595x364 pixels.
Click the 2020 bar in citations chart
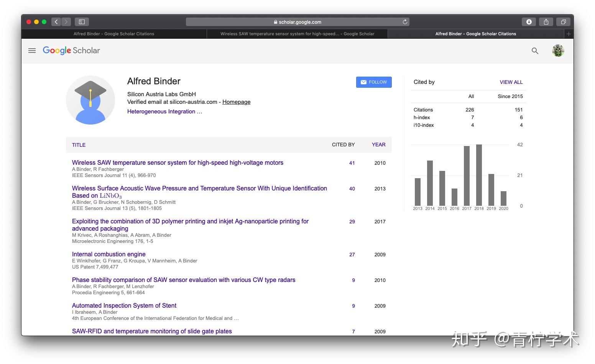[x=503, y=198]
